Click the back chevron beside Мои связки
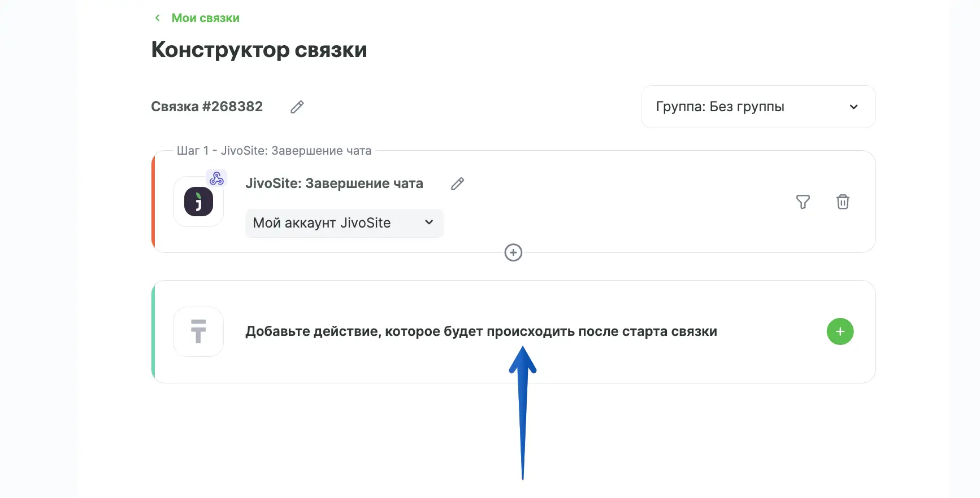Image resolution: width=980 pixels, height=498 pixels. click(157, 18)
